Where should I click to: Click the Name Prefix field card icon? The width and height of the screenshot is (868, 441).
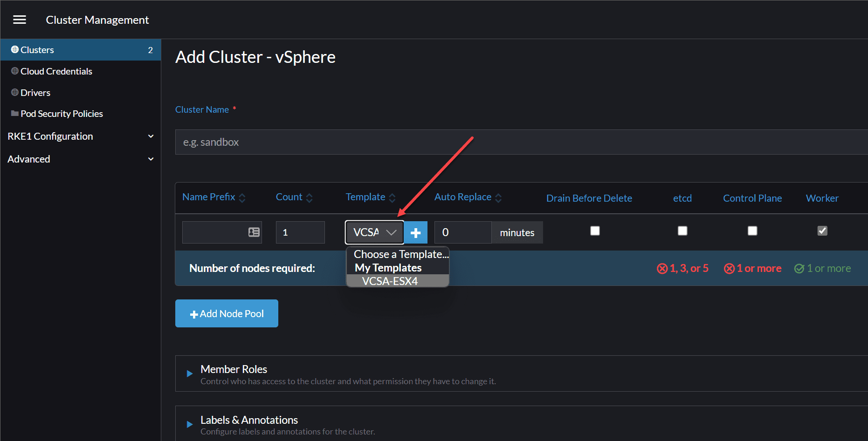point(254,232)
